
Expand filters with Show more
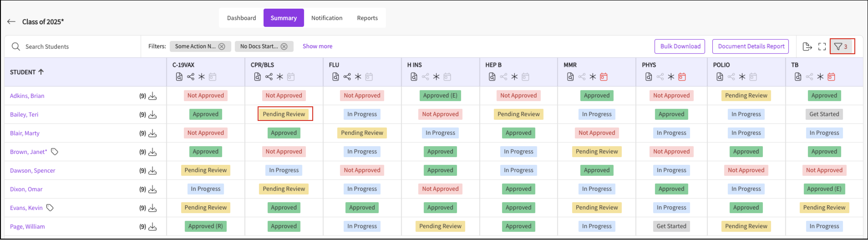point(317,46)
